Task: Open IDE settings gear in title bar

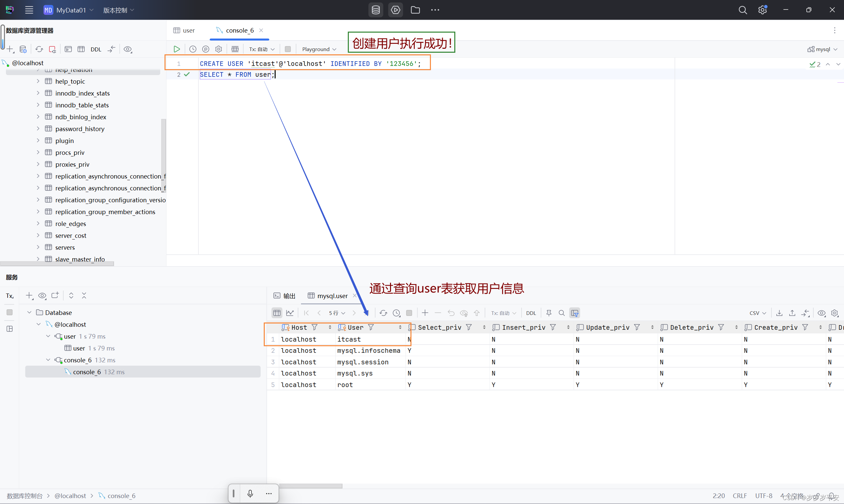Action: [763, 10]
